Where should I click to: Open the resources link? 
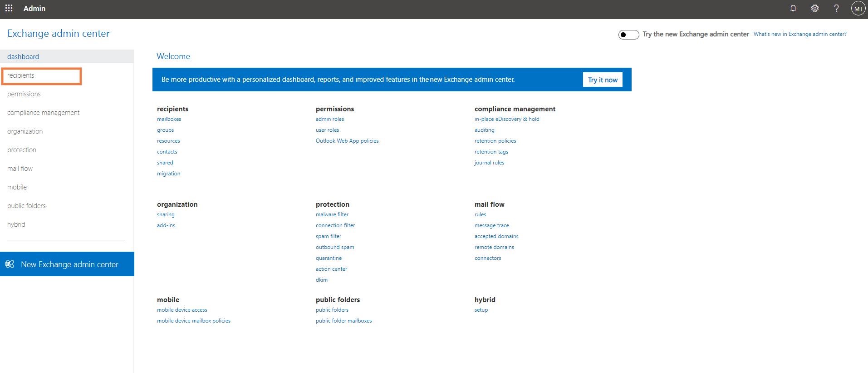click(168, 141)
